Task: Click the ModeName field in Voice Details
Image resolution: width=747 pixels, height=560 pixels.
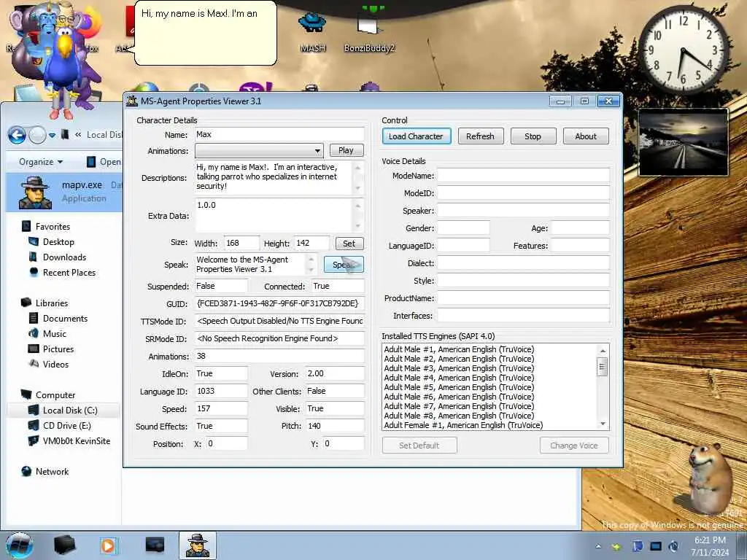Action: (x=523, y=176)
